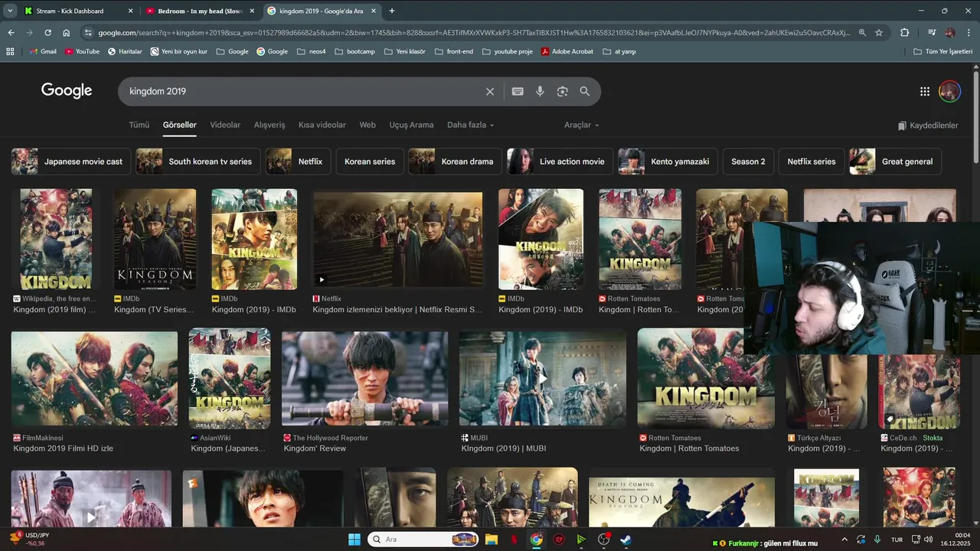Filter by Korean drama chip
This screenshot has width=980, height=551.
coord(455,161)
